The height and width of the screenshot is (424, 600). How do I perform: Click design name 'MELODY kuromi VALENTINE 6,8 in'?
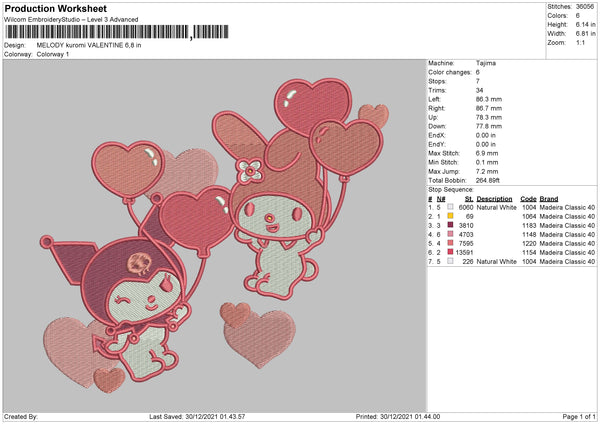pyautogui.click(x=89, y=45)
